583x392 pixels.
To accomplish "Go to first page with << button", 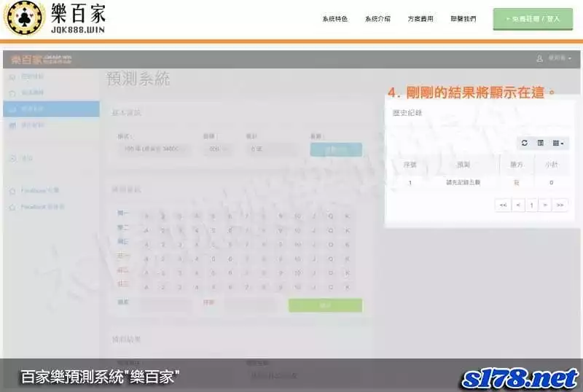I will tap(503, 205).
